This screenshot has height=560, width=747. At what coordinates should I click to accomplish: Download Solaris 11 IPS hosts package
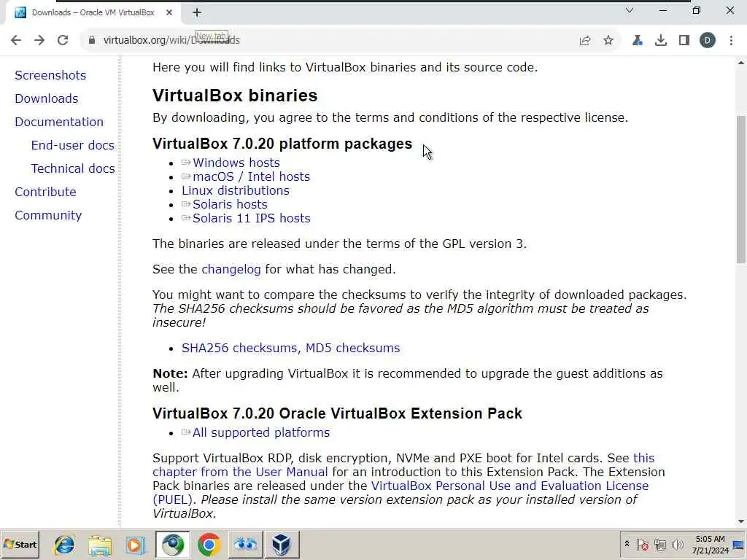251,218
